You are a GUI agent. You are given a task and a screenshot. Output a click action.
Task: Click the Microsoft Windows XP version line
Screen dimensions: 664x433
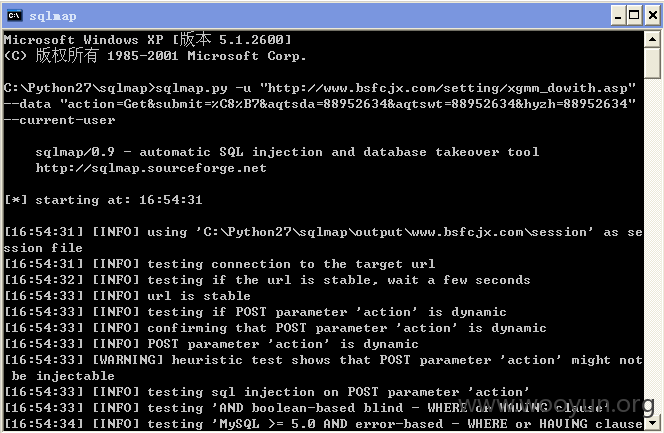pyautogui.click(x=148, y=40)
